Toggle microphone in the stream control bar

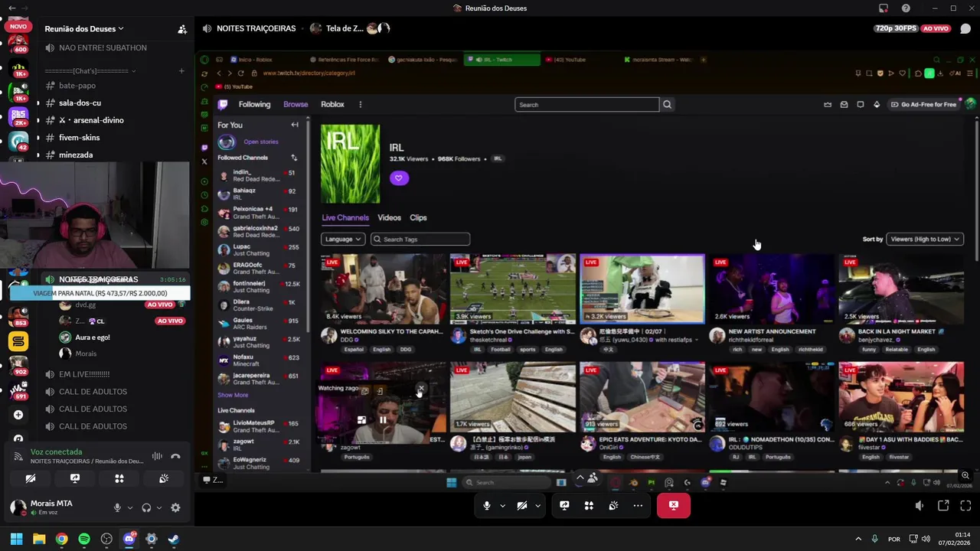click(x=487, y=505)
